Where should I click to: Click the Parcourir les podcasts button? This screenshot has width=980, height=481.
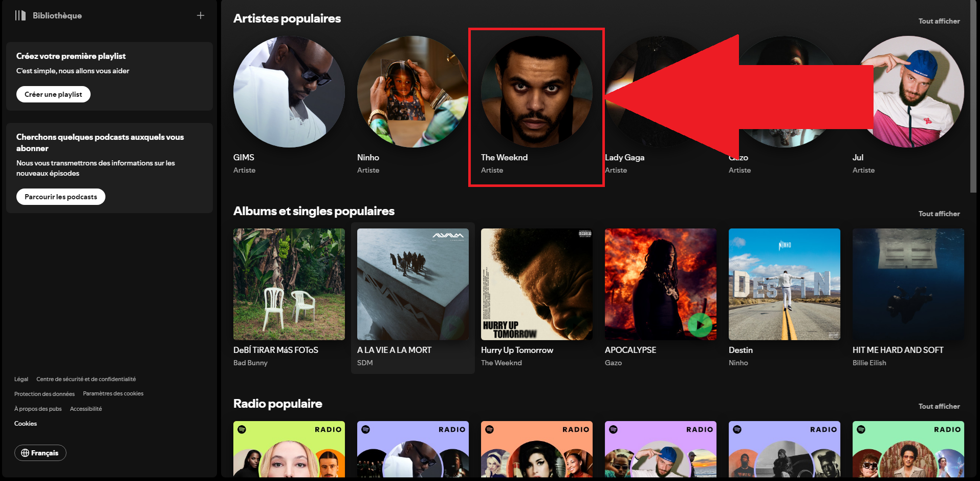coord(60,197)
